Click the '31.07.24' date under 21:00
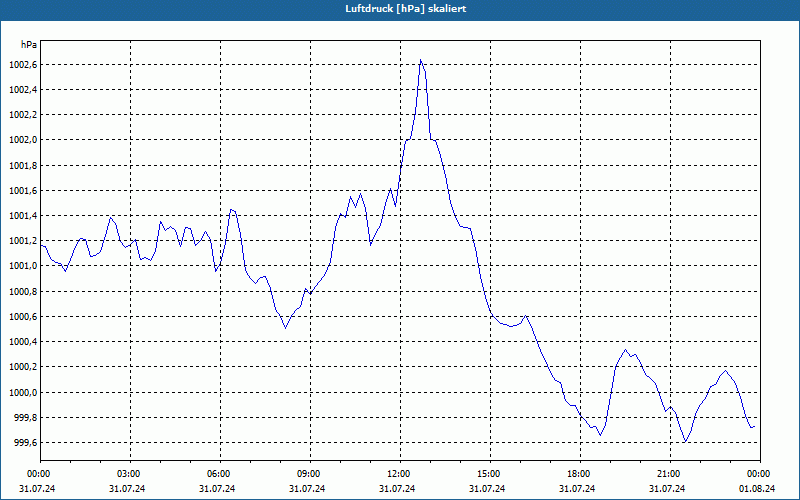The height and width of the screenshot is (500, 800). point(667,489)
